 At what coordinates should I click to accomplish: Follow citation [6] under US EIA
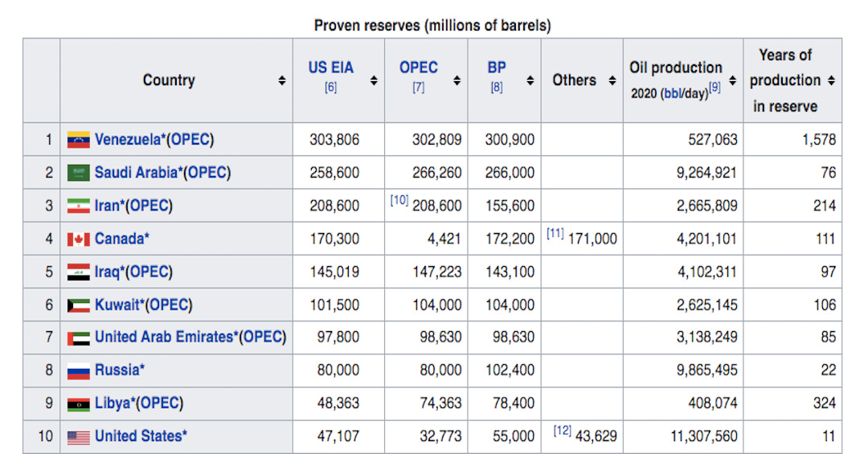click(x=330, y=88)
